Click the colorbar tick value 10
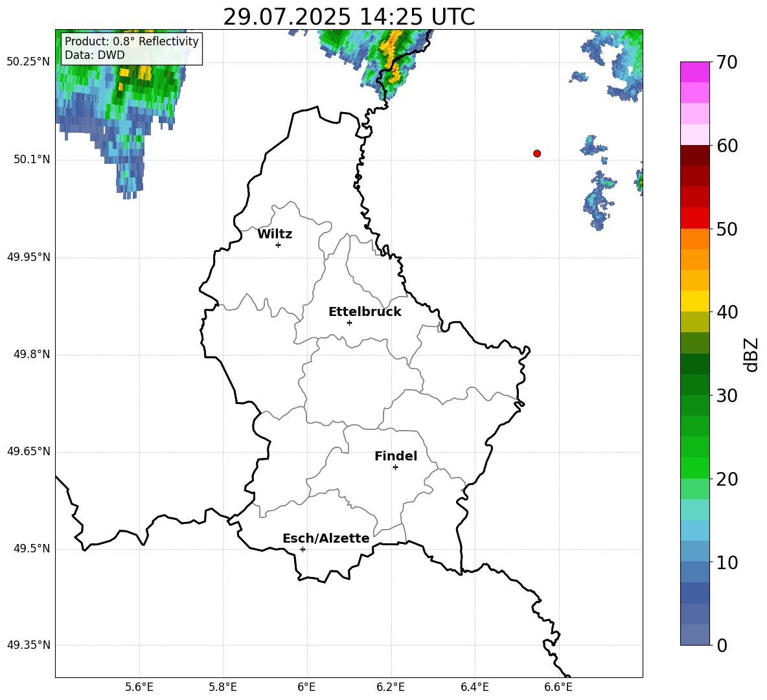The image size is (767, 700). 727,562
